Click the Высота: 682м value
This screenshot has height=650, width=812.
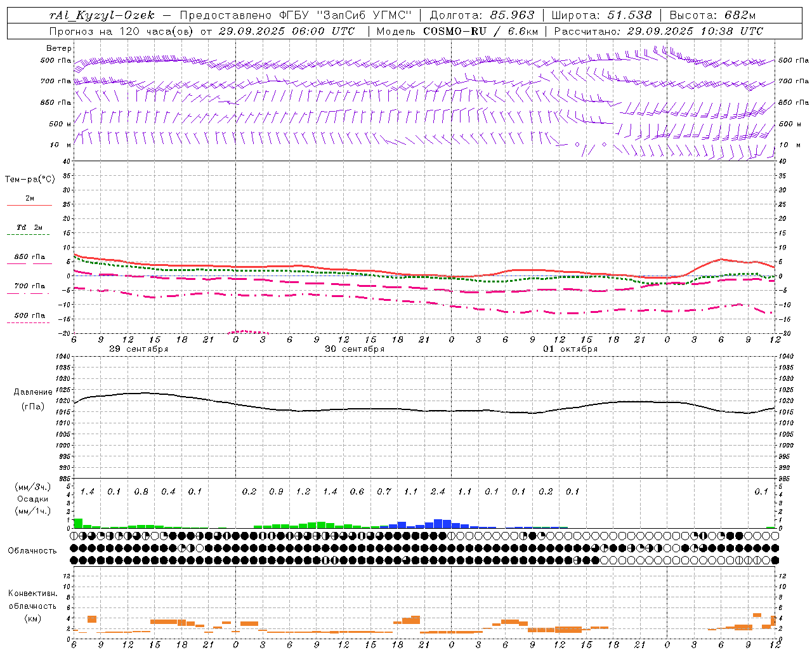click(713, 15)
